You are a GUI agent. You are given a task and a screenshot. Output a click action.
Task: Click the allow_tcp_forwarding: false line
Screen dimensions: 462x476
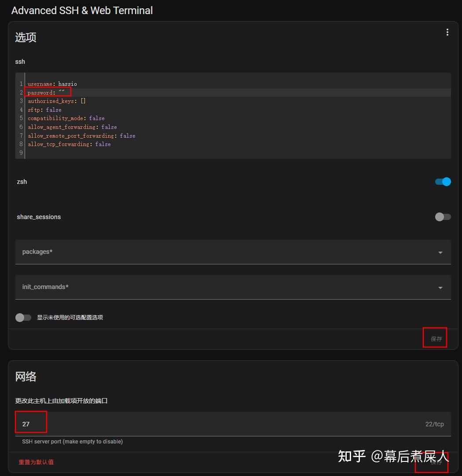(x=68, y=144)
